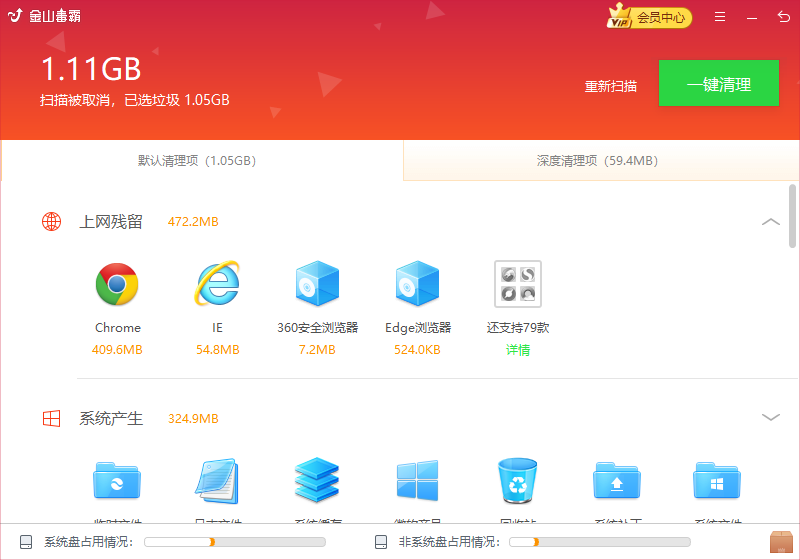Click the 360安全浏览器 name label
The height and width of the screenshot is (560, 800).
click(x=317, y=327)
